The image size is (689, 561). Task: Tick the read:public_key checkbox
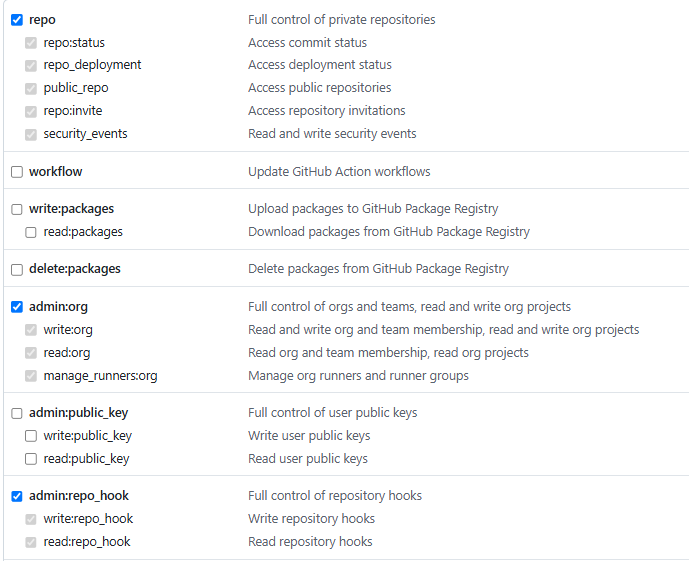[x=31, y=459]
